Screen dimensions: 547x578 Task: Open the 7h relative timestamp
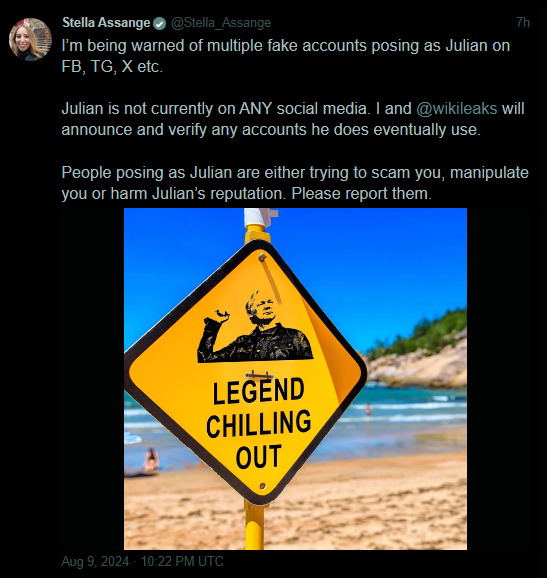point(523,23)
